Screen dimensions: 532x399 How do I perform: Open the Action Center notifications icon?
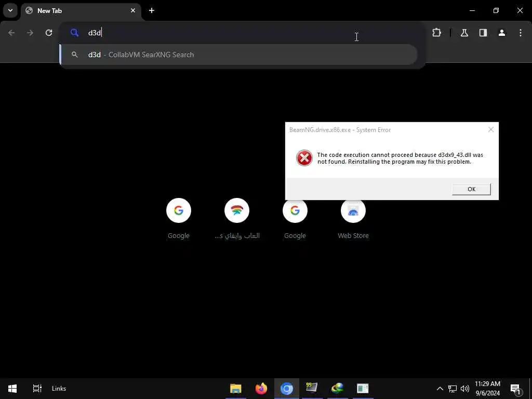515,389
